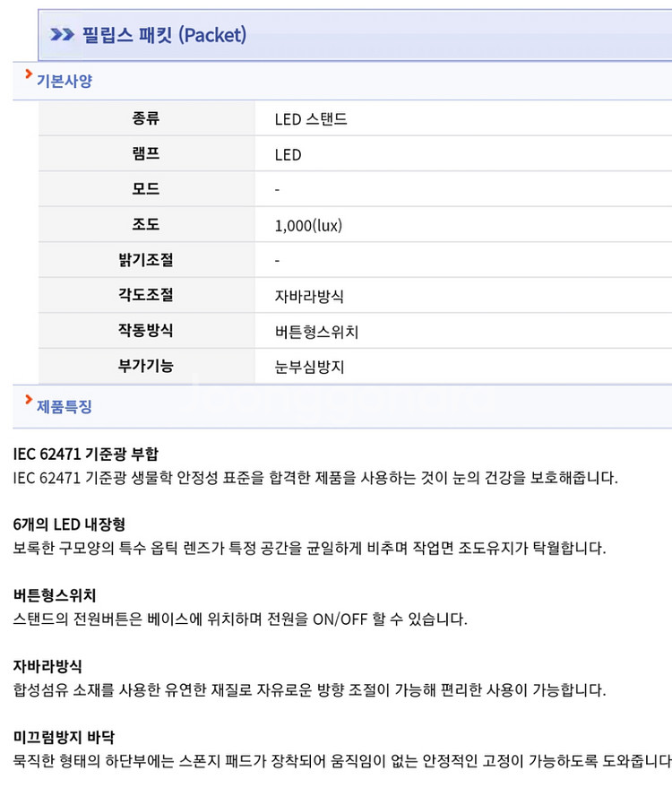Click the 종류 row label
Viewport: 672px width, 797px height.
pyautogui.click(x=146, y=118)
